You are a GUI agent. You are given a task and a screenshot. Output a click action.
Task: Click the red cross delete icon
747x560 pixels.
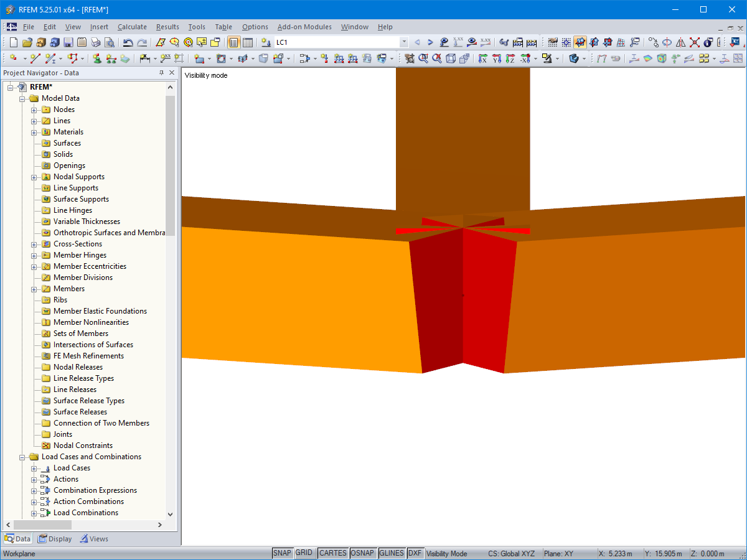click(x=694, y=42)
